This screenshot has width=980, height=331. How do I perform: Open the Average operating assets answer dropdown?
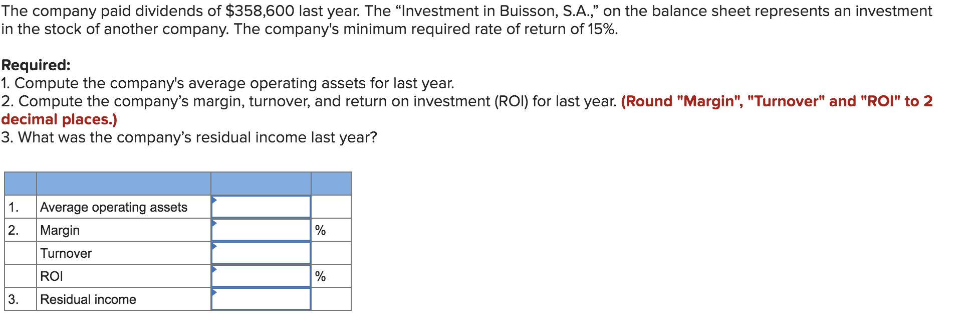point(261,207)
